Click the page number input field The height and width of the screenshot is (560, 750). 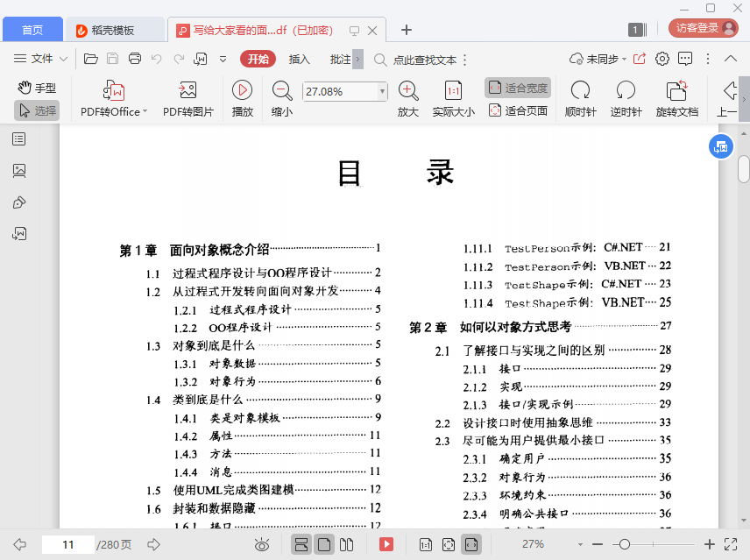[x=67, y=544]
